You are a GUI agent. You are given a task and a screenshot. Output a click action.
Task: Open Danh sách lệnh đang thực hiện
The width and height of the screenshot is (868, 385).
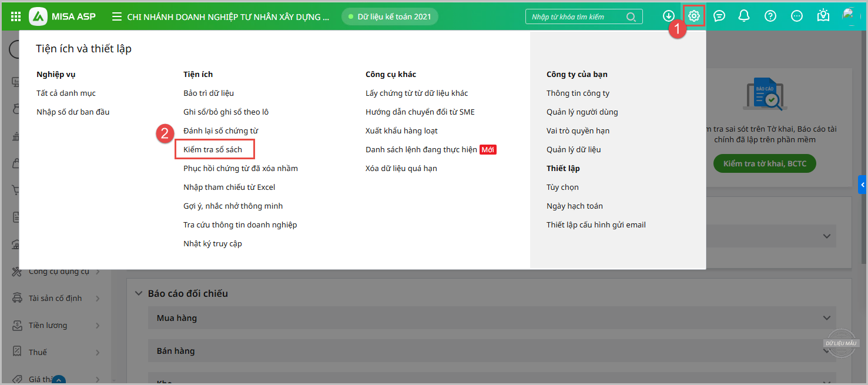pos(421,149)
